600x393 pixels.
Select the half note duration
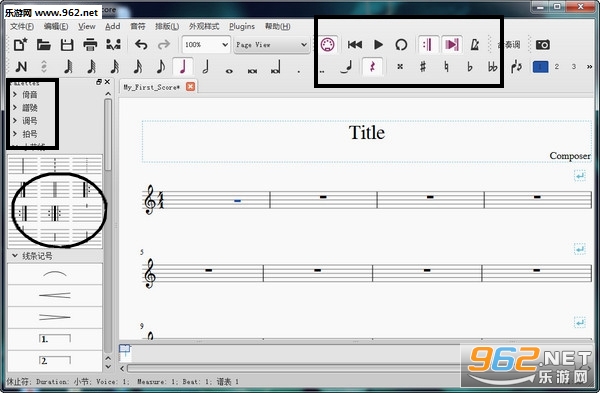pos(206,67)
